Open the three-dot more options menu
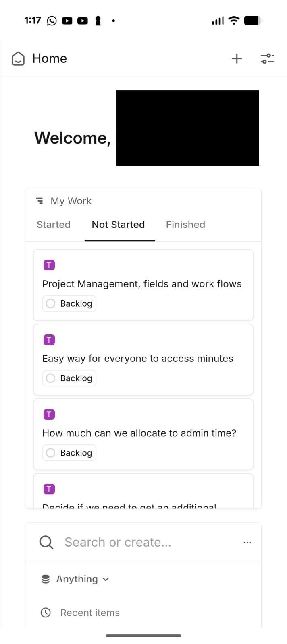This screenshot has width=287, height=644. click(x=247, y=543)
